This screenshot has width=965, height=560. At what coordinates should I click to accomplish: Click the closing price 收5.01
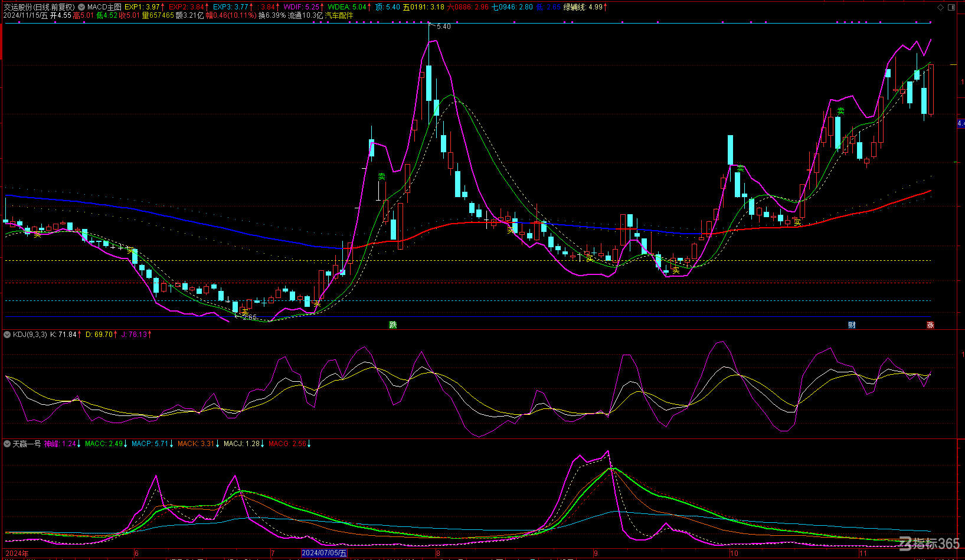coord(129,15)
